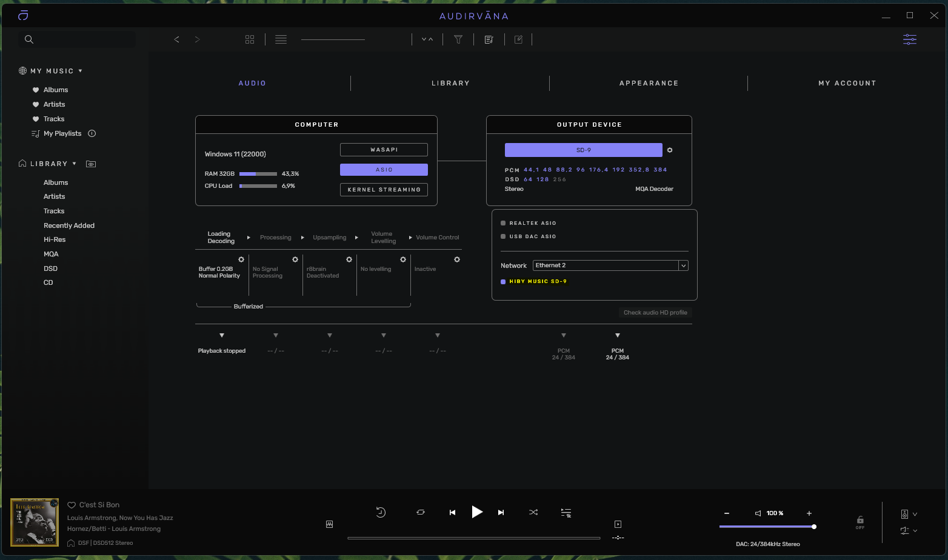Image resolution: width=948 pixels, height=560 pixels.
Task: Open Hi-Res in Library sidebar
Action: click(55, 239)
